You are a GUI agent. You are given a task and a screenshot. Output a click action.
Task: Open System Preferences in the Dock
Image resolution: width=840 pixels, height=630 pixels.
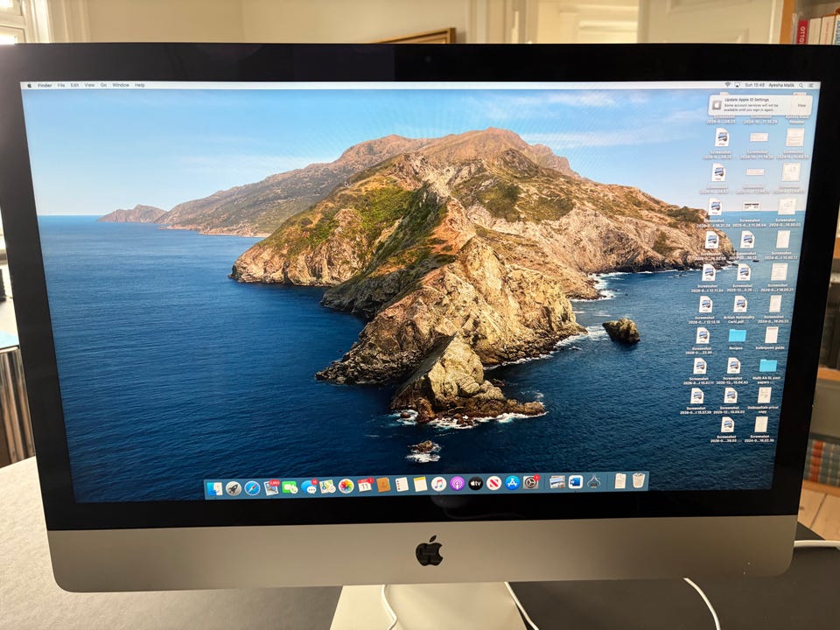click(x=530, y=483)
